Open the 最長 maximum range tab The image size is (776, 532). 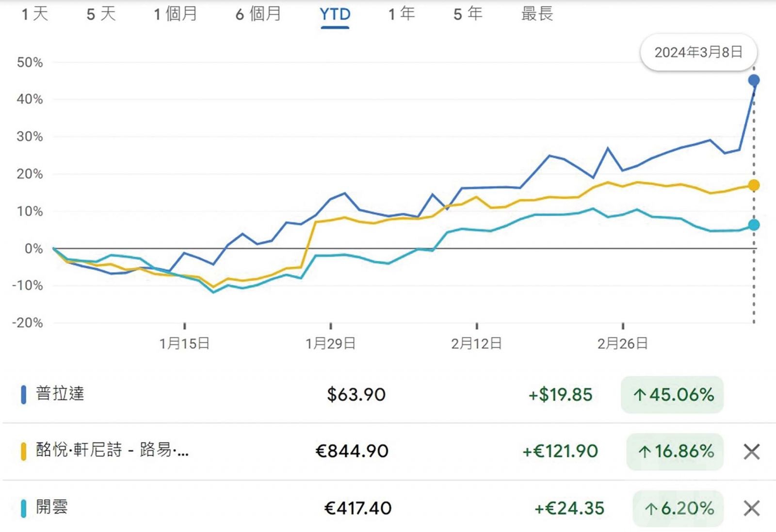(537, 14)
